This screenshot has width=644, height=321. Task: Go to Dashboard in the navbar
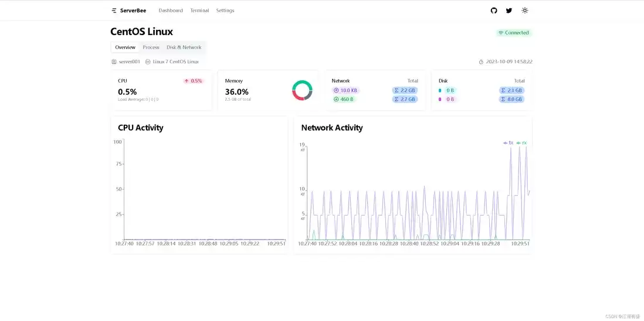(x=171, y=11)
